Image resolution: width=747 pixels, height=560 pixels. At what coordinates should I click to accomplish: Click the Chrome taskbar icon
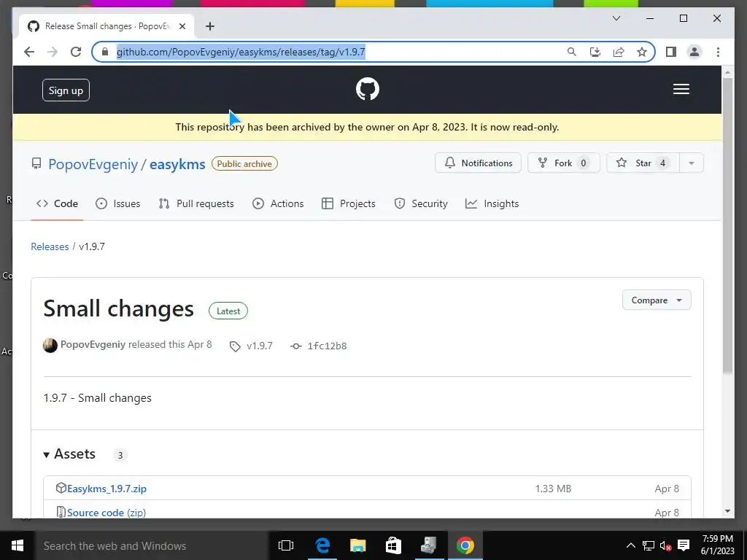(465, 545)
